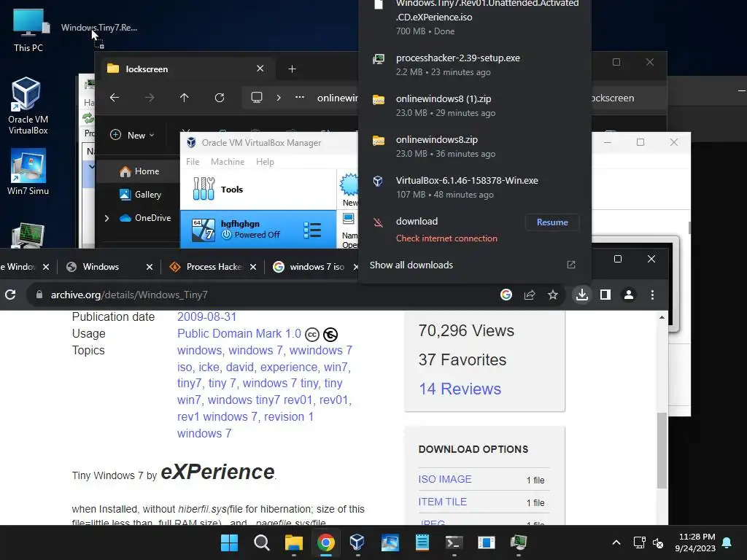Open hgfhghgn VM list menu icon

(x=312, y=230)
